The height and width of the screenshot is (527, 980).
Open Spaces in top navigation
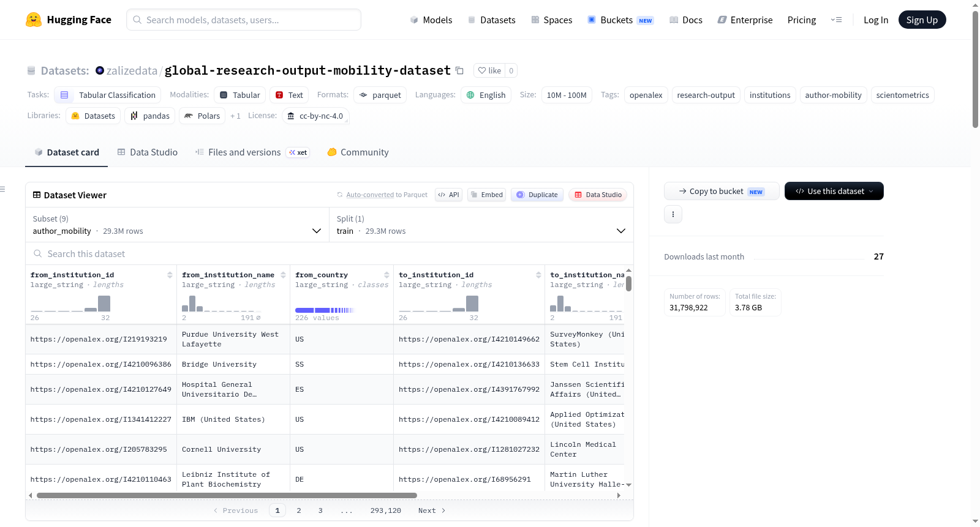pyautogui.click(x=552, y=20)
